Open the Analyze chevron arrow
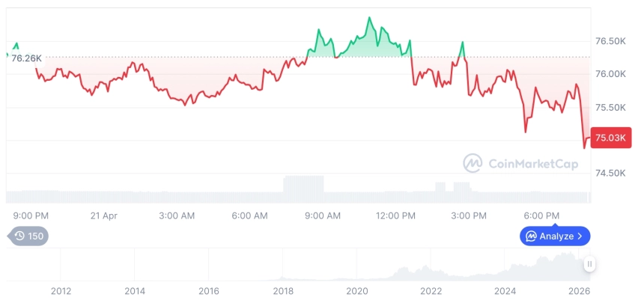 click(580, 236)
